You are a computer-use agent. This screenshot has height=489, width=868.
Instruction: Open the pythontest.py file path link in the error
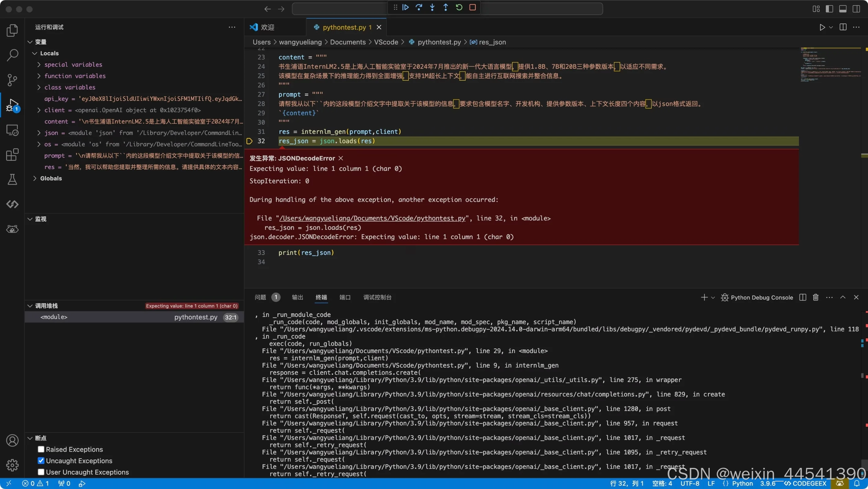[x=372, y=219]
